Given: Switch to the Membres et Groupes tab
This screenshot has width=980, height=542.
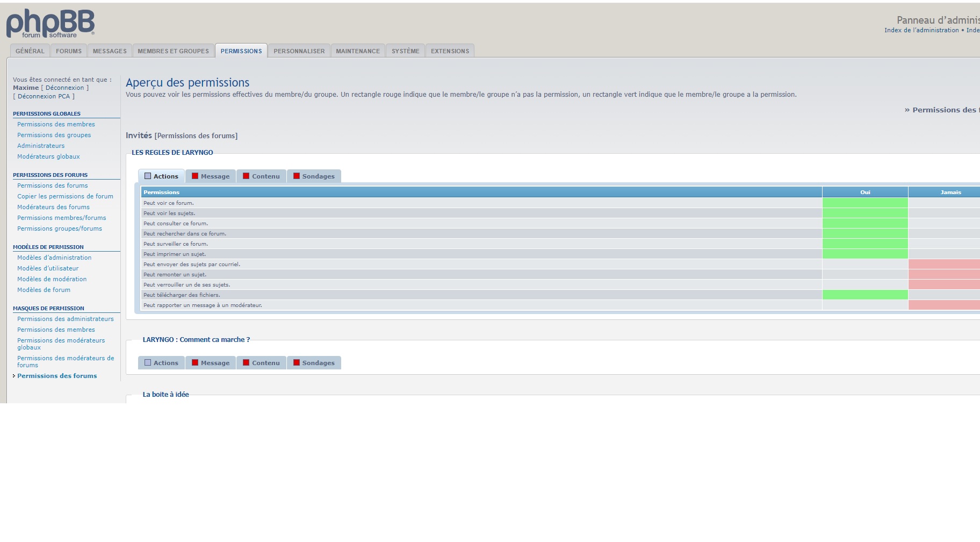Looking at the screenshot, I should tap(173, 51).
